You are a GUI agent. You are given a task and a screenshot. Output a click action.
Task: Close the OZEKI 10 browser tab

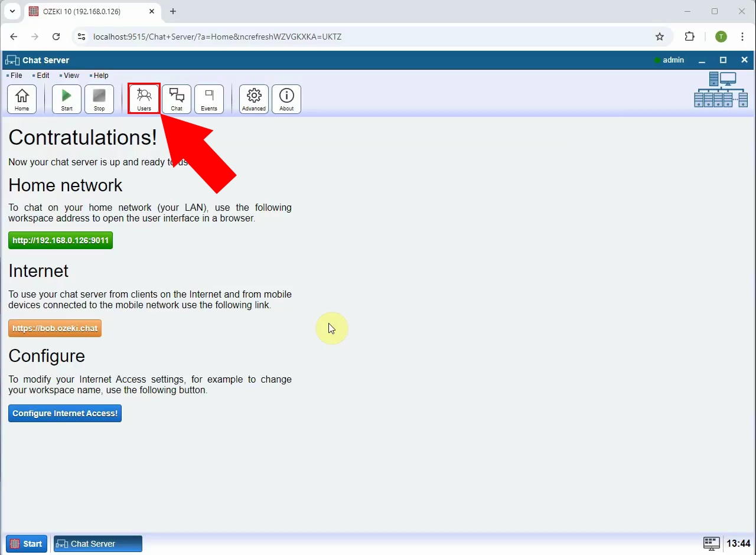click(152, 11)
